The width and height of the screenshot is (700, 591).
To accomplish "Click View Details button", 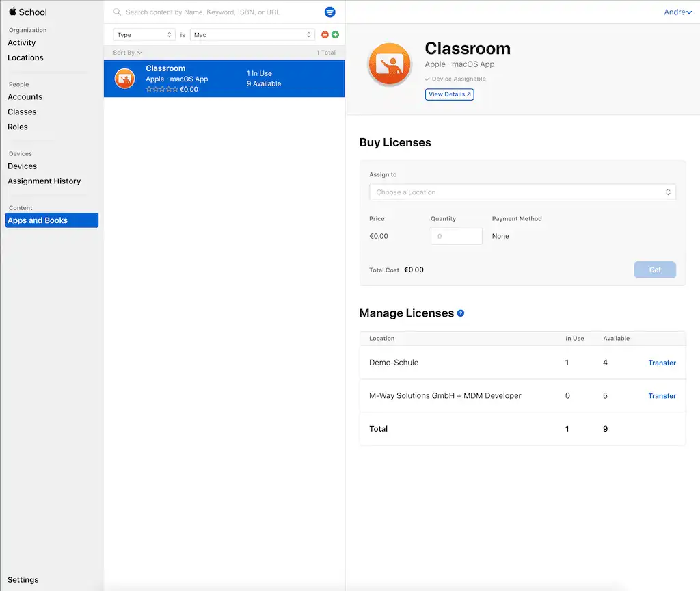I will pos(449,94).
